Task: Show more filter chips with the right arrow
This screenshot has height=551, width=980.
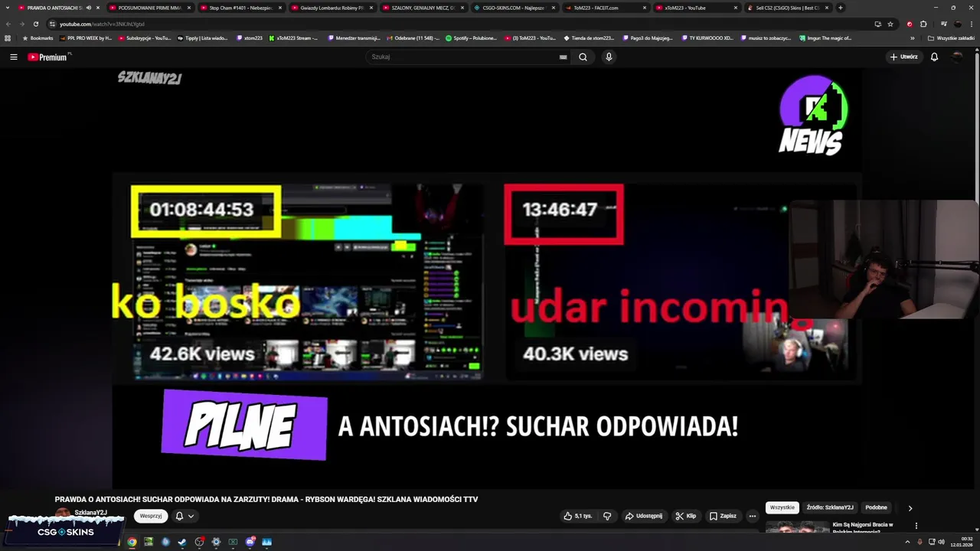Action: (x=910, y=507)
